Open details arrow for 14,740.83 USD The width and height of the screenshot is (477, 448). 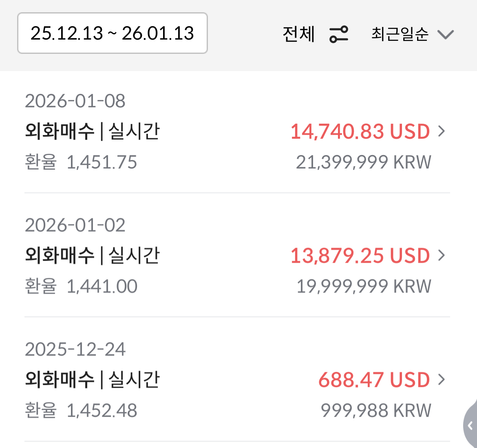point(442,131)
